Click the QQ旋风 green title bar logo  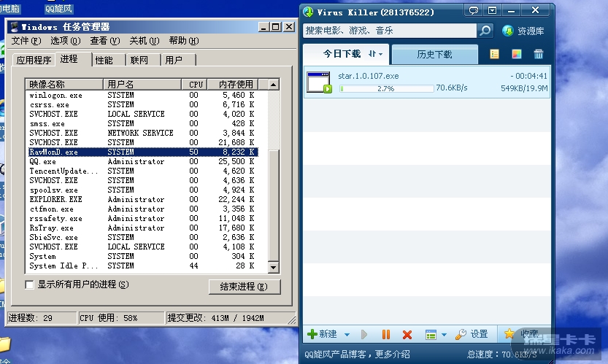click(x=308, y=12)
